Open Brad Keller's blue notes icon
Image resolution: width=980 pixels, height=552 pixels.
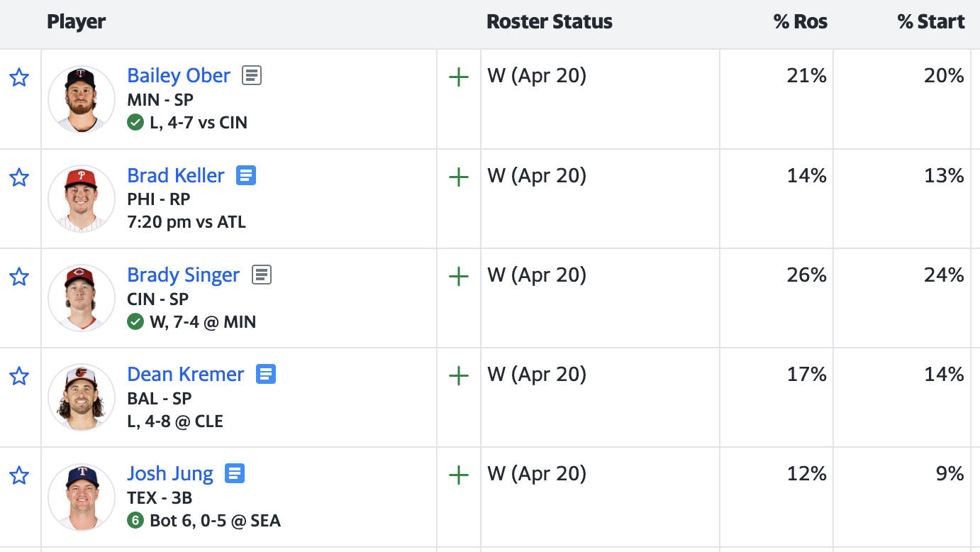coord(246,175)
